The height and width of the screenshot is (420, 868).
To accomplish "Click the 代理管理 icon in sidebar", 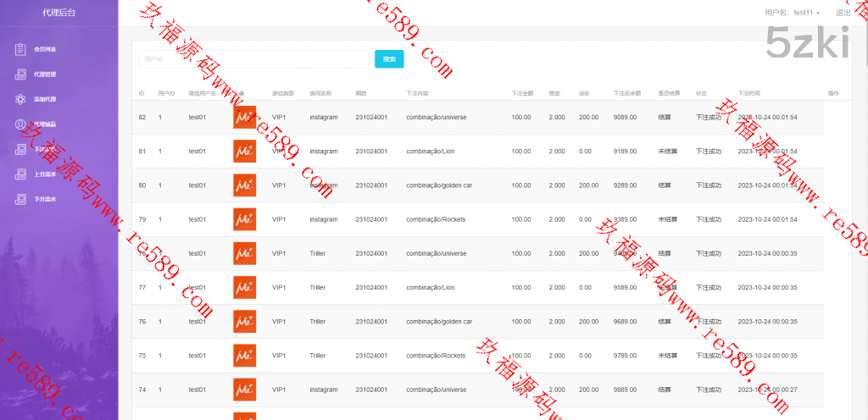I will point(20,75).
